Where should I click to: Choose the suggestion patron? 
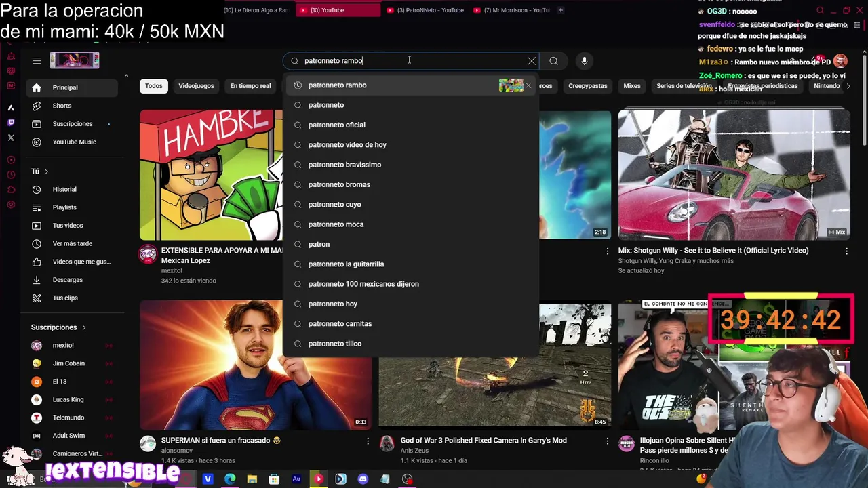tap(411, 244)
